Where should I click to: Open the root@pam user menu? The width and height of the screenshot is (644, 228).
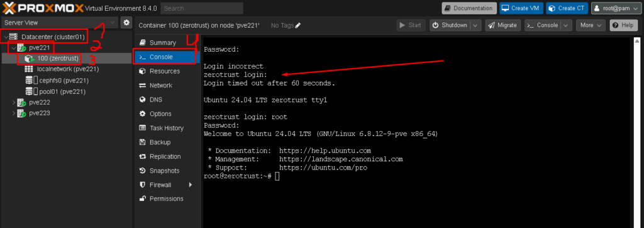(x=616, y=8)
